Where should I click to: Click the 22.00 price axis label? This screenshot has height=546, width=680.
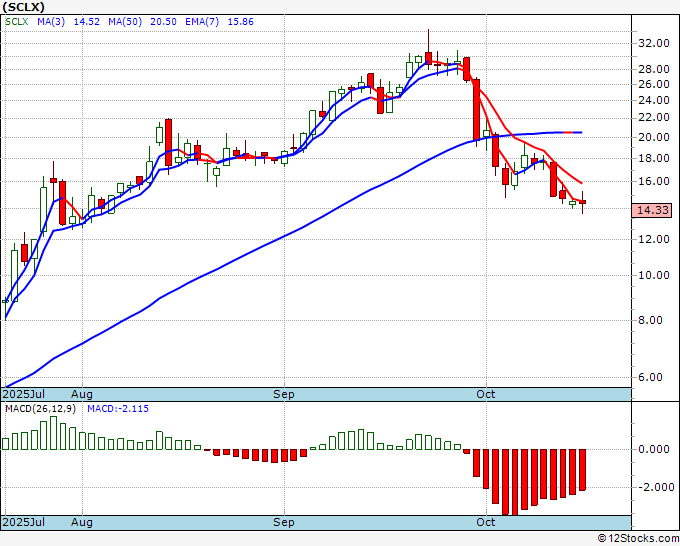tap(654, 118)
